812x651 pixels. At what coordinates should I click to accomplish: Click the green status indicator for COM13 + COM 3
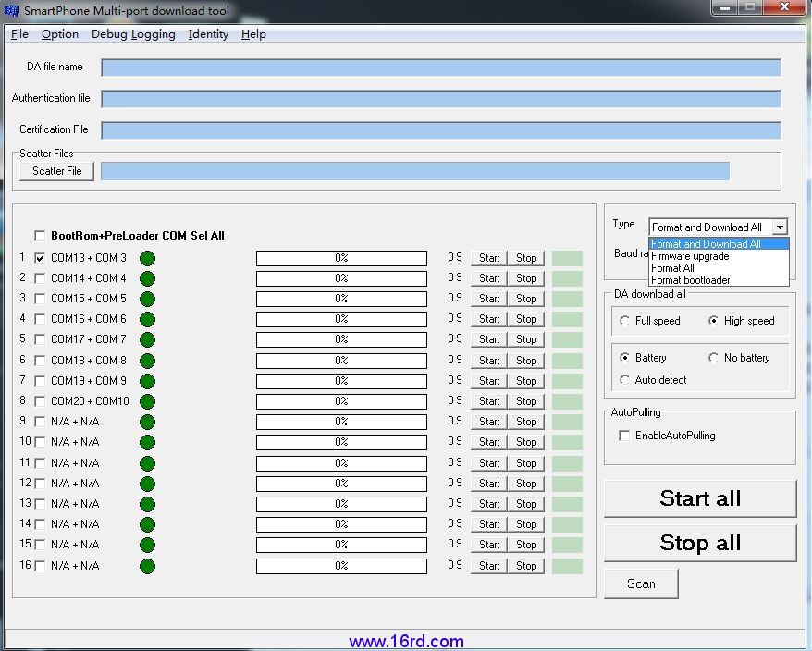147,258
